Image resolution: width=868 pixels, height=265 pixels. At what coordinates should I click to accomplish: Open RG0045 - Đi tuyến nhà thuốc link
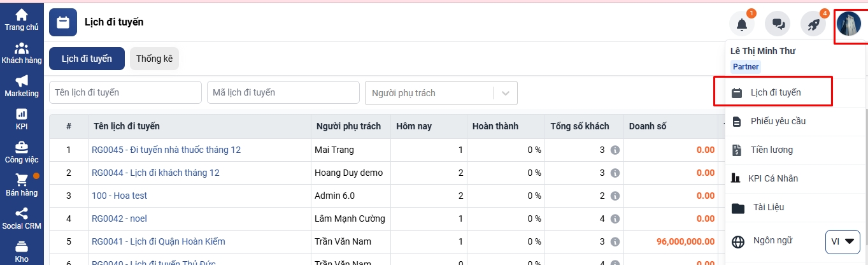(x=166, y=150)
